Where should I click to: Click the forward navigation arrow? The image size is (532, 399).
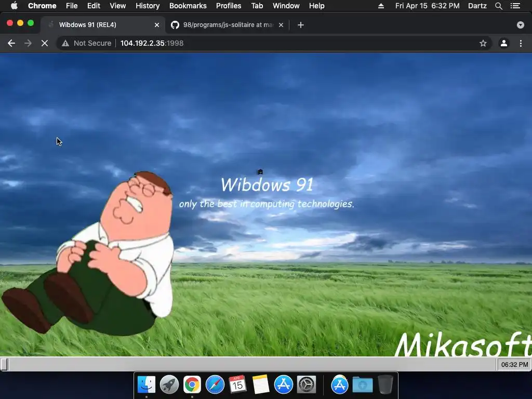pos(28,43)
